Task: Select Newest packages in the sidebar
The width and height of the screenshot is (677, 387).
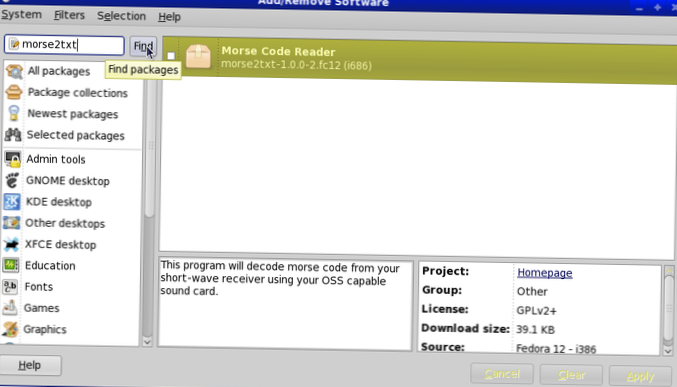Action: [73, 114]
